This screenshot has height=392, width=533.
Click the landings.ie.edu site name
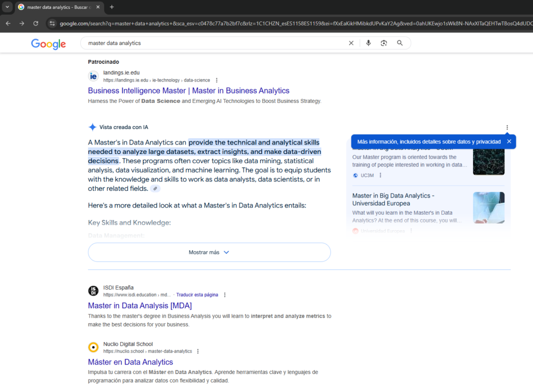coord(121,73)
